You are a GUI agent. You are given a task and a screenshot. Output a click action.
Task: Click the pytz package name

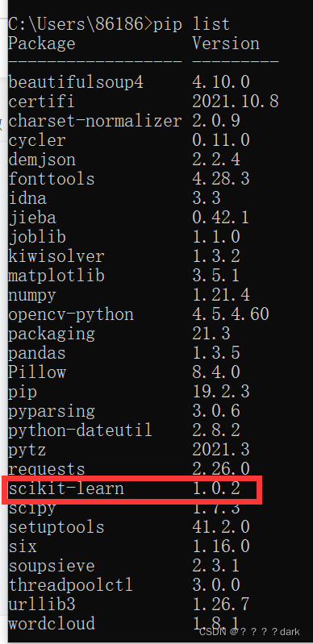coord(27,450)
